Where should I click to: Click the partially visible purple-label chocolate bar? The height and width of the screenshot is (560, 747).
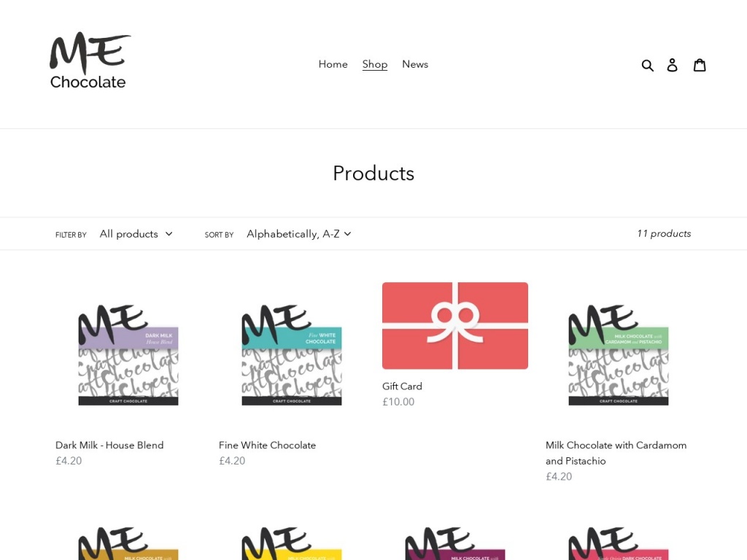coord(455,544)
